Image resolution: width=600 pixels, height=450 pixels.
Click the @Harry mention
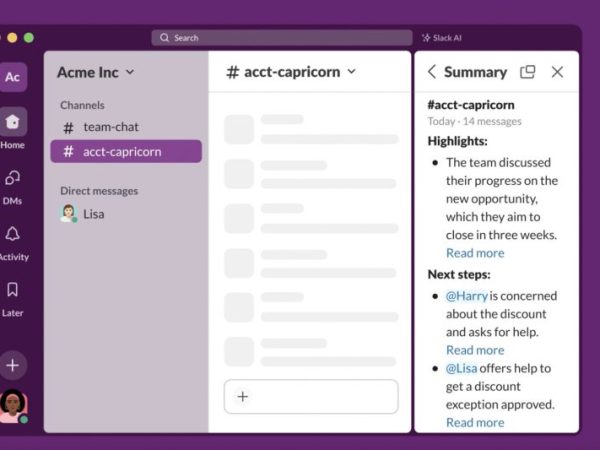click(467, 296)
